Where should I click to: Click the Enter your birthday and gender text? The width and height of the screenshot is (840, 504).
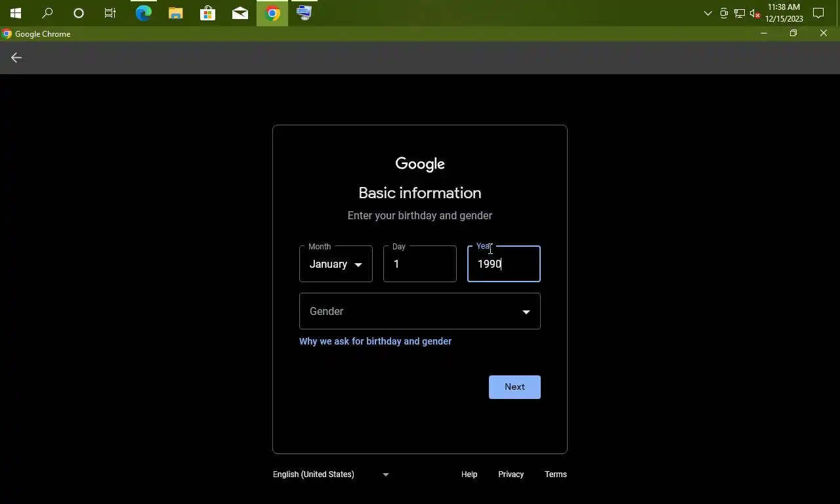pos(420,216)
